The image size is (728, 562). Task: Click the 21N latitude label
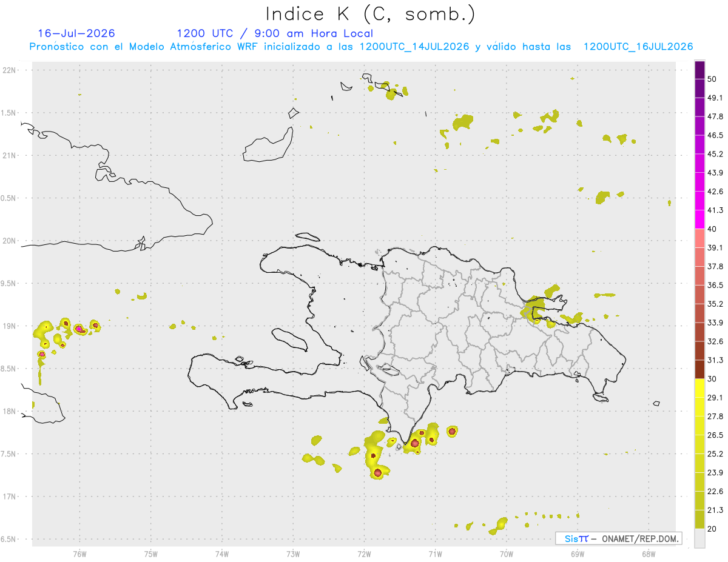click(10, 156)
